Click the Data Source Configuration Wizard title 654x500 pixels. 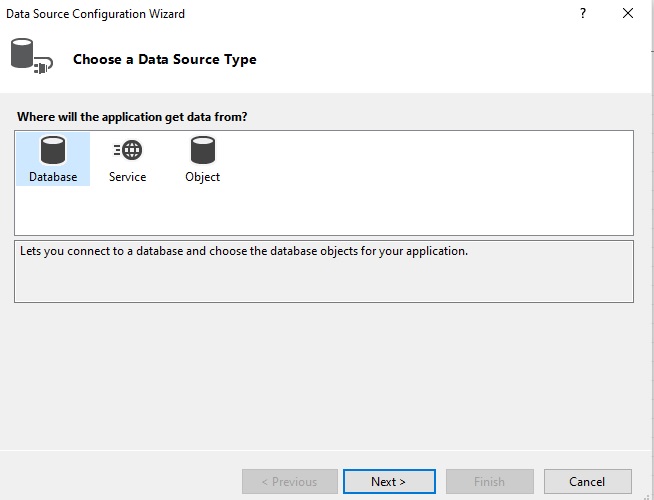pos(96,14)
